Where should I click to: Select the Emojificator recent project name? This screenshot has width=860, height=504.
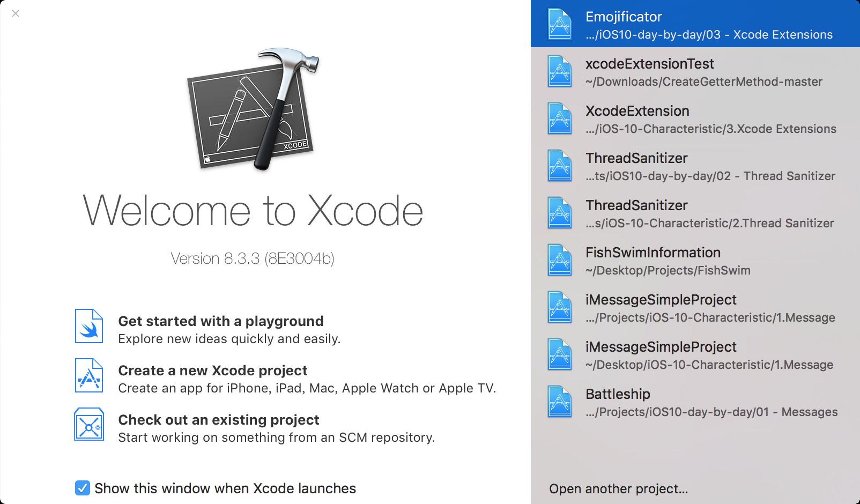point(624,17)
